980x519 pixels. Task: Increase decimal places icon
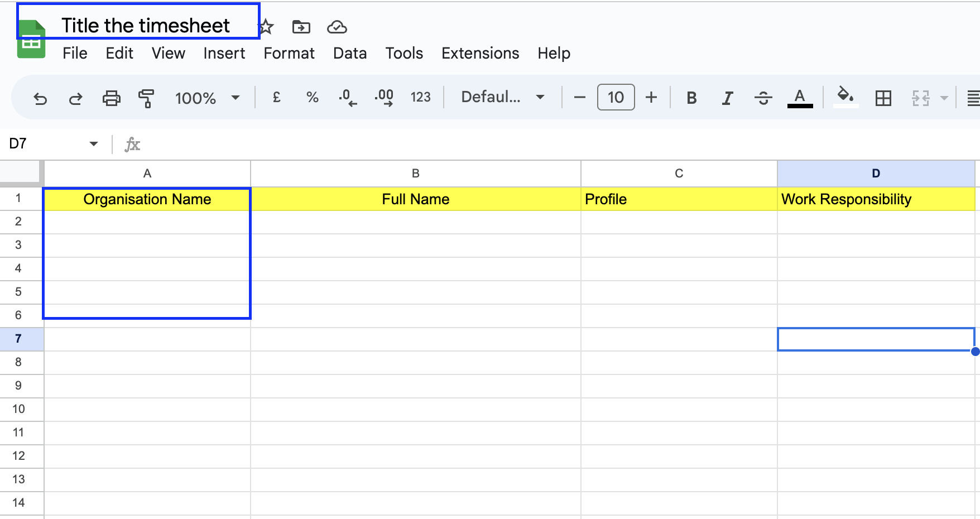[384, 98]
